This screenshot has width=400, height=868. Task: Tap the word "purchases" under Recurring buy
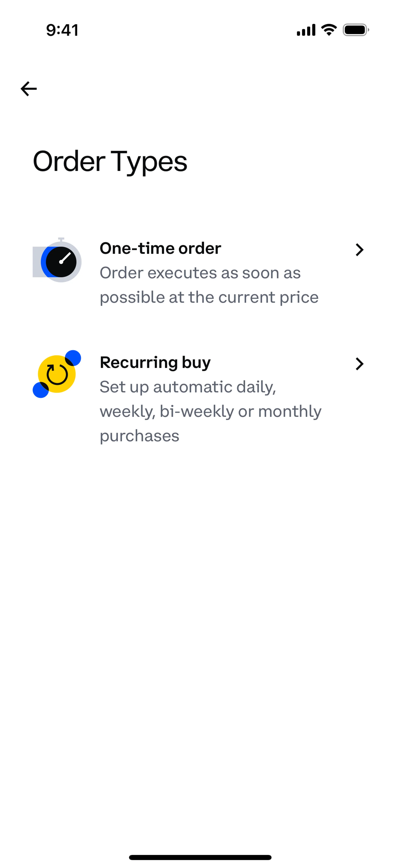click(139, 436)
